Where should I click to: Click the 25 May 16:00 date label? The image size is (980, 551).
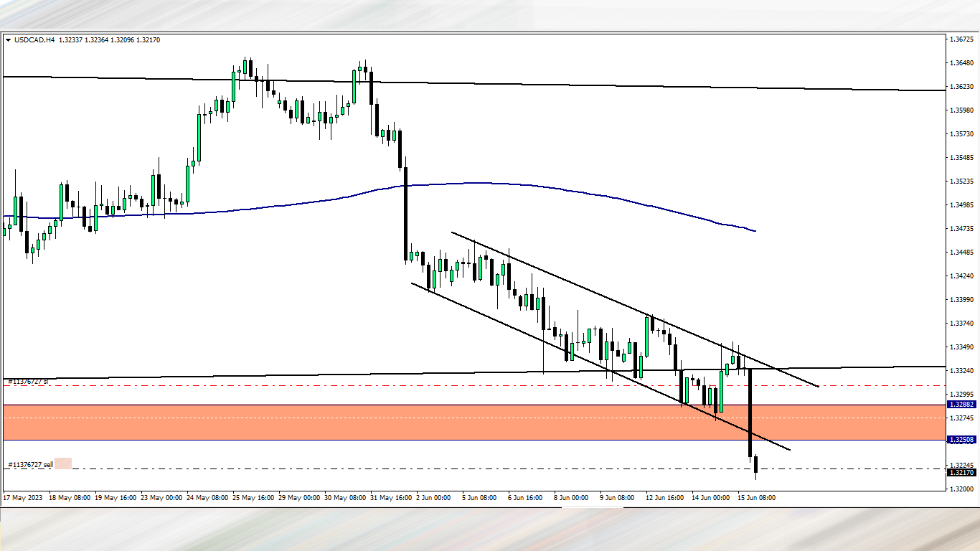[x=255, y=497]
